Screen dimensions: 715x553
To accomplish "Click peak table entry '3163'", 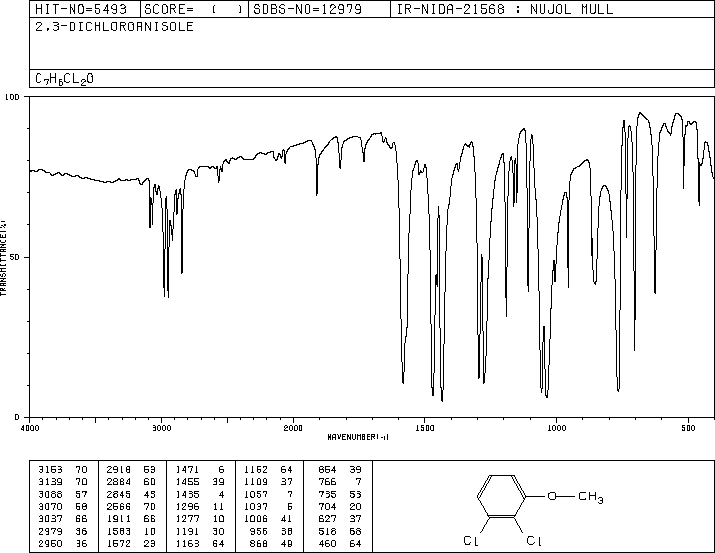I will point(50,470).
